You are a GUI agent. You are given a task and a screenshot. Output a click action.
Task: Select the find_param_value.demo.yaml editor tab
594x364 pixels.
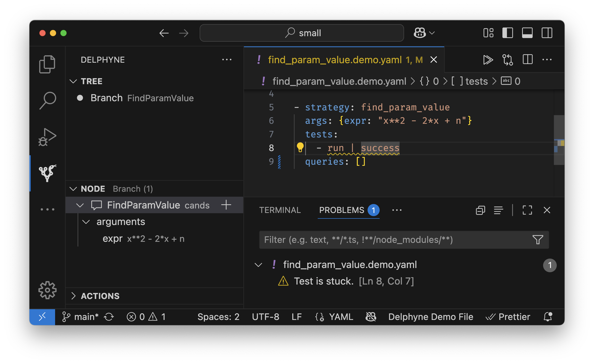pos(335,60)
